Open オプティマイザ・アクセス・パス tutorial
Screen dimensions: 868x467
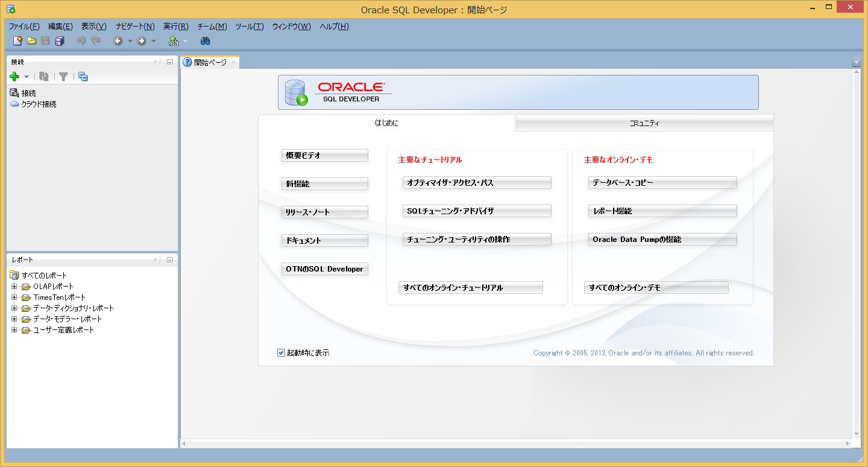click(x=477, y=183)
